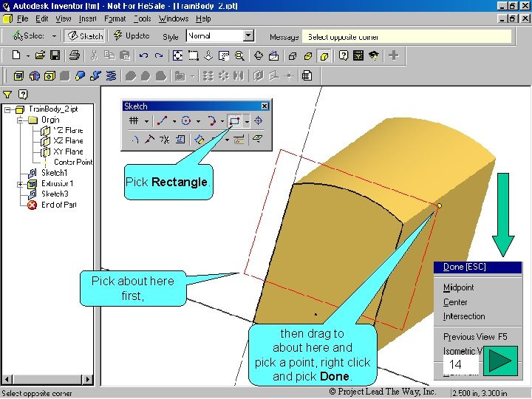Open the Parameters table icon
This screenshot has height=399, width=532.
(307, 75)
